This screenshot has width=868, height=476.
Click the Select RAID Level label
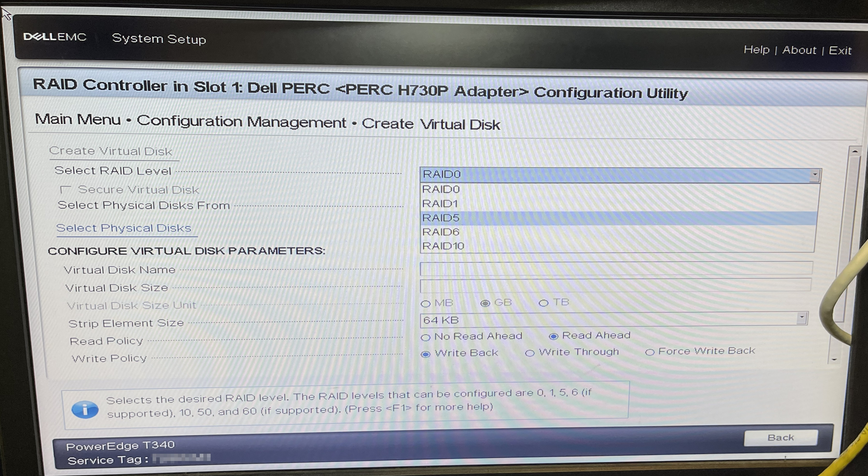(x=113, y=171)
